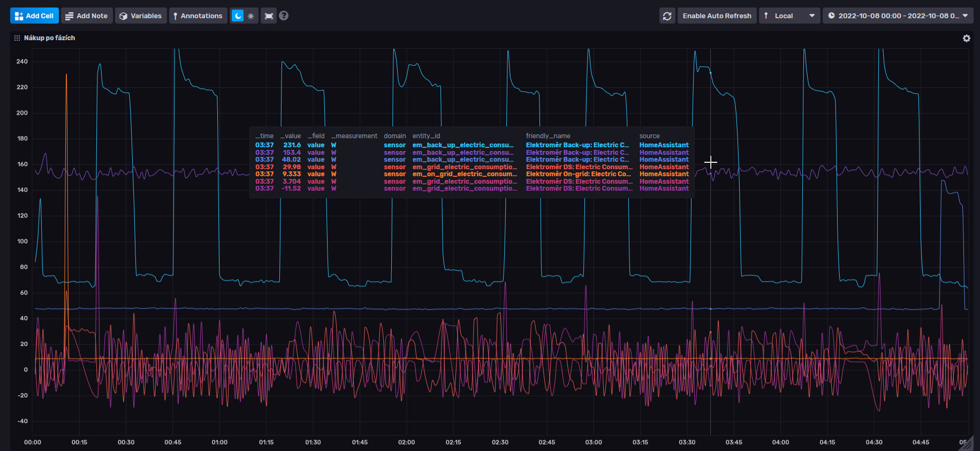Click the friendly_name column header in the tooltip
Image resolution: width=980 pixels, height=451 pixels.
pos(548,136)
